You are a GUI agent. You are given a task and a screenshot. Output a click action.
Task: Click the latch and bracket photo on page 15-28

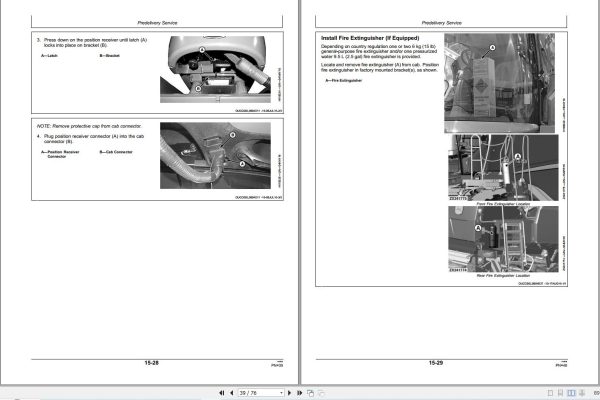tap(215, 69)
